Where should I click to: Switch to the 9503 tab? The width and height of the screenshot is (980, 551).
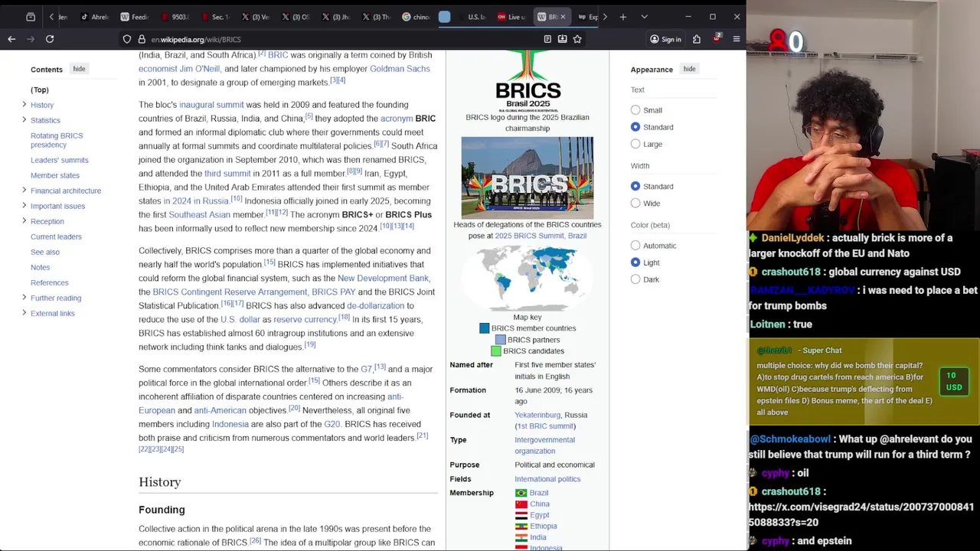[x=175, y=17]
